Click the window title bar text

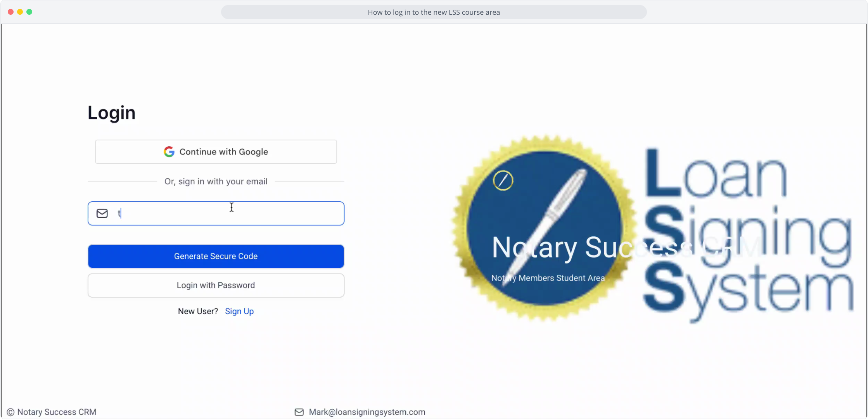tap(434, 12)
